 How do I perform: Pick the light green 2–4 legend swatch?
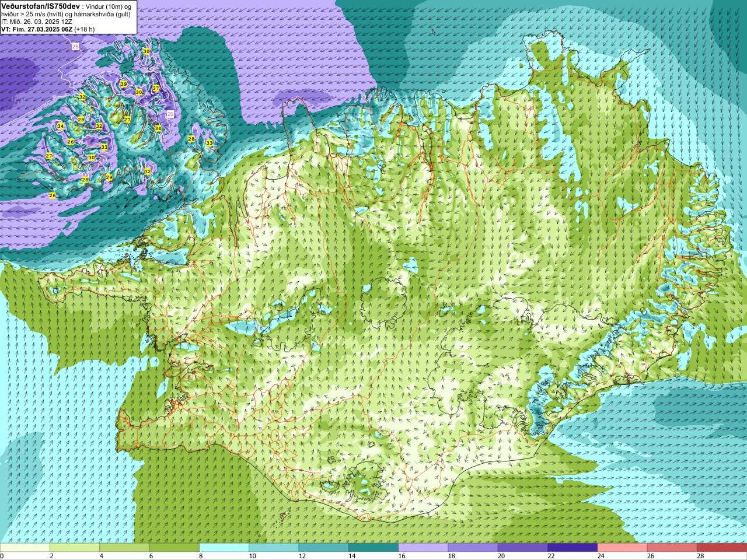75,548
